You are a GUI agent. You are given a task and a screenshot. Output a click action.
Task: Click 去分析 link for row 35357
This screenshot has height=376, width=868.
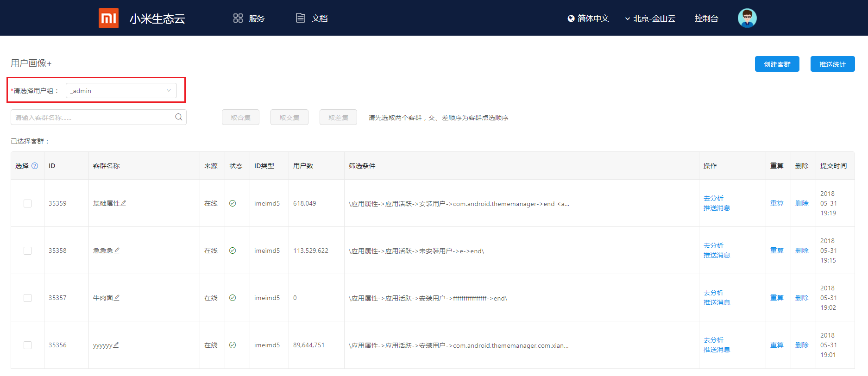(x=713, y=293)
